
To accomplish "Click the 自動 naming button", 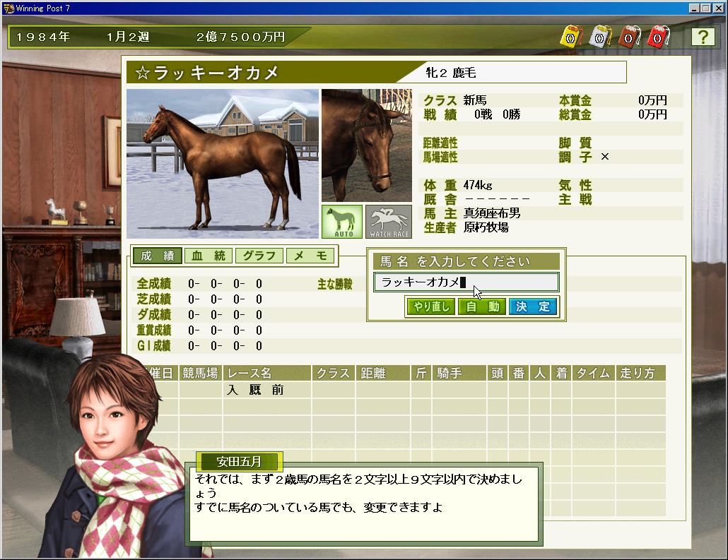I will 482,306.
